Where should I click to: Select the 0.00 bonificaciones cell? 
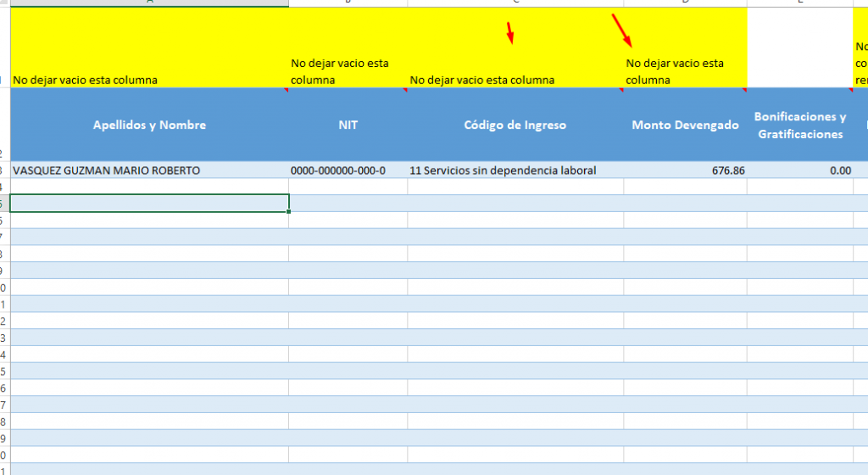[x=799, y=170]
